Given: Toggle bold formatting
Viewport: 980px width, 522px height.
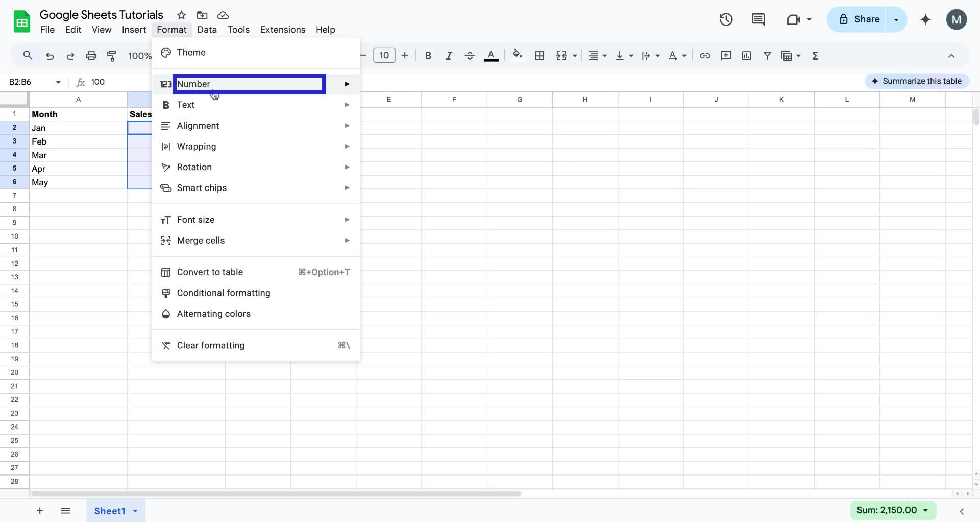Looking at the screenshot, I should point(428,55).
